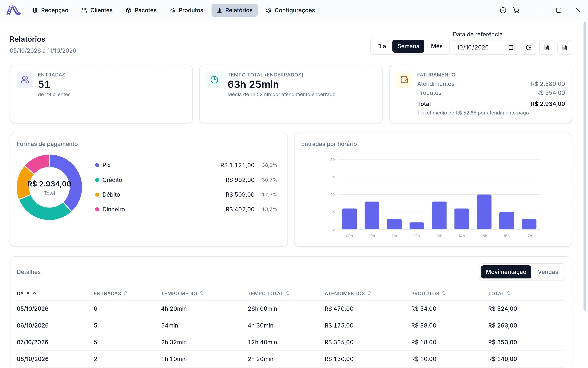Click the text document export icon

(x=547, y=47)
